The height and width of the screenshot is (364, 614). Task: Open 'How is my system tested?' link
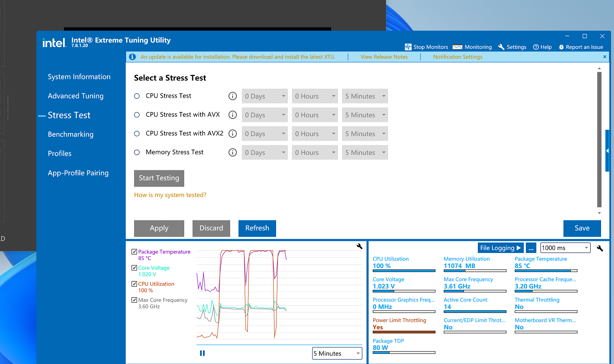point(170,195)
